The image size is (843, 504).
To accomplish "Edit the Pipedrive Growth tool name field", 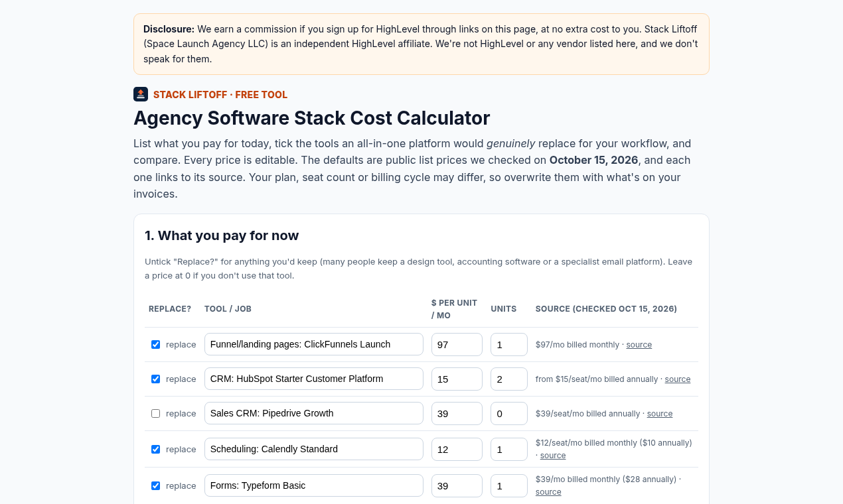I will (x=314, y=413).
